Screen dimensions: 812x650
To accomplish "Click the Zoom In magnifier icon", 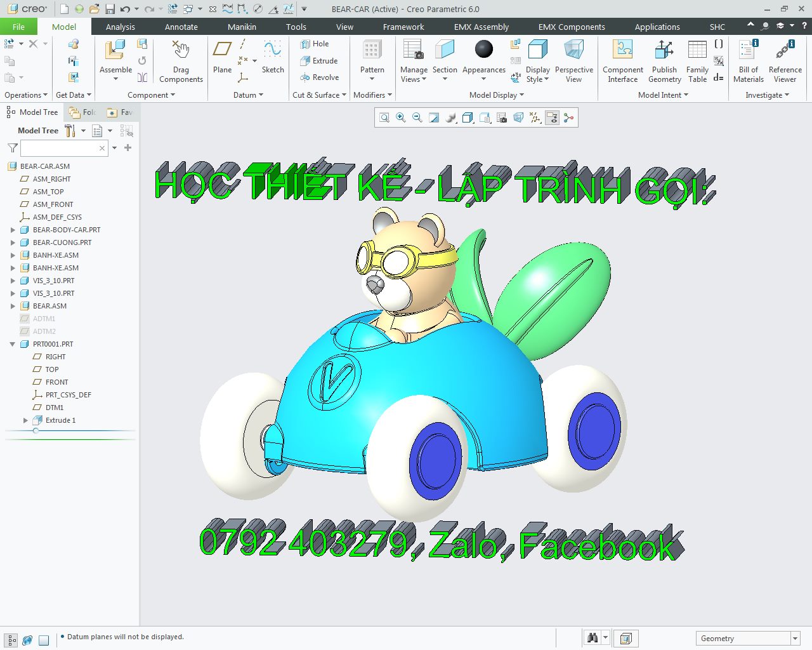I will tap(401, 118).
